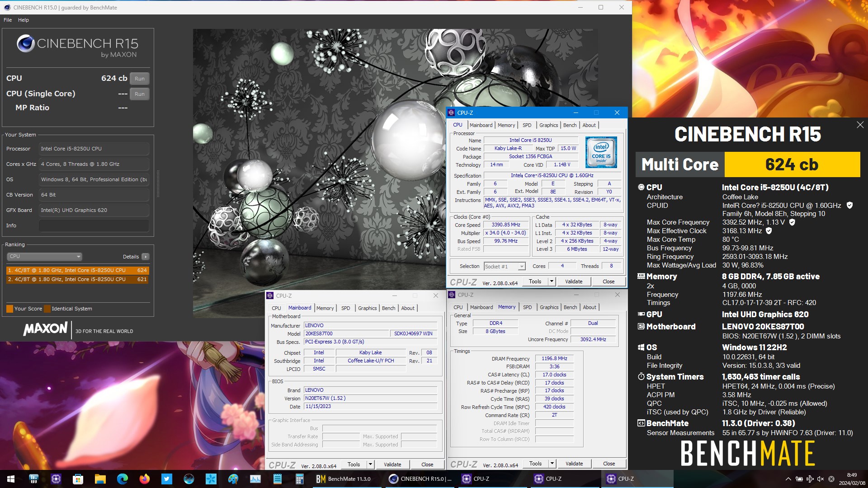Click Intel Core i5 logo in CPU-Z
This screenshot has width=868, height=488.
click(601, 152)
